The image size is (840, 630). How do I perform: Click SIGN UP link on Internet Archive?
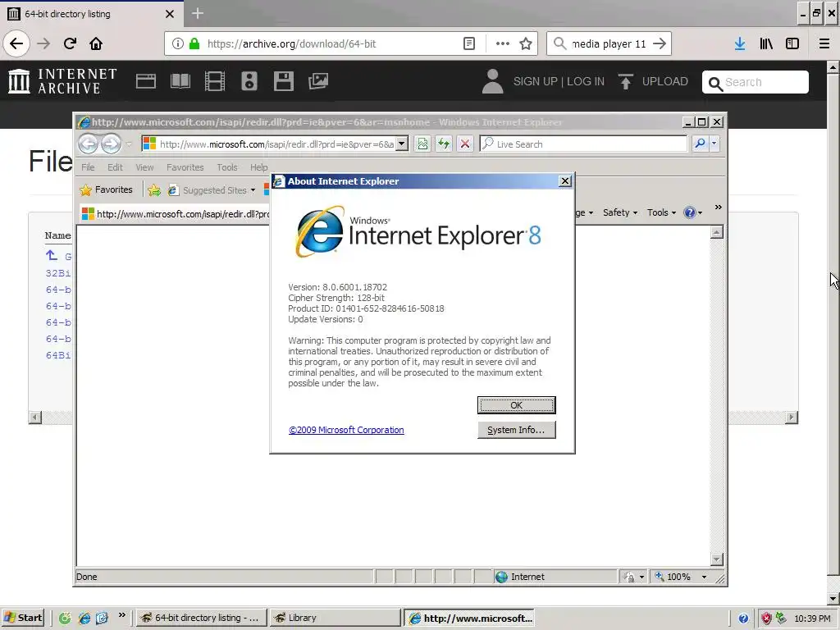535,81
